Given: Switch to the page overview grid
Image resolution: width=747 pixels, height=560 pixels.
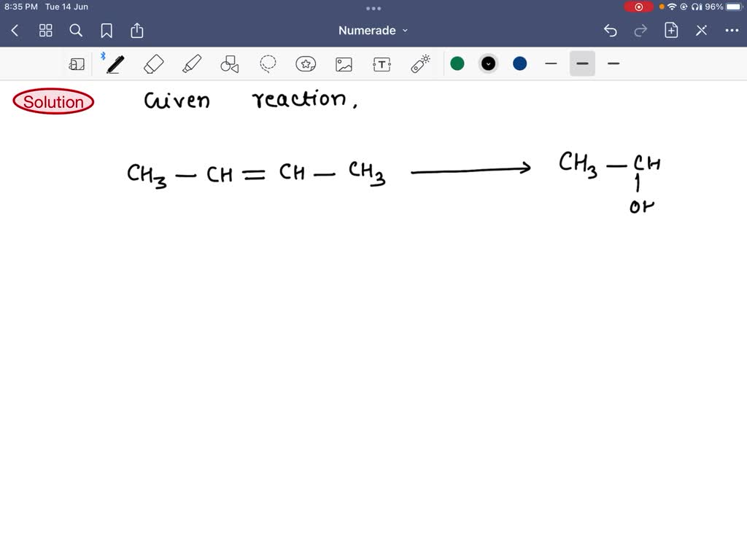Looking at the screenshot, I should 45,31.
